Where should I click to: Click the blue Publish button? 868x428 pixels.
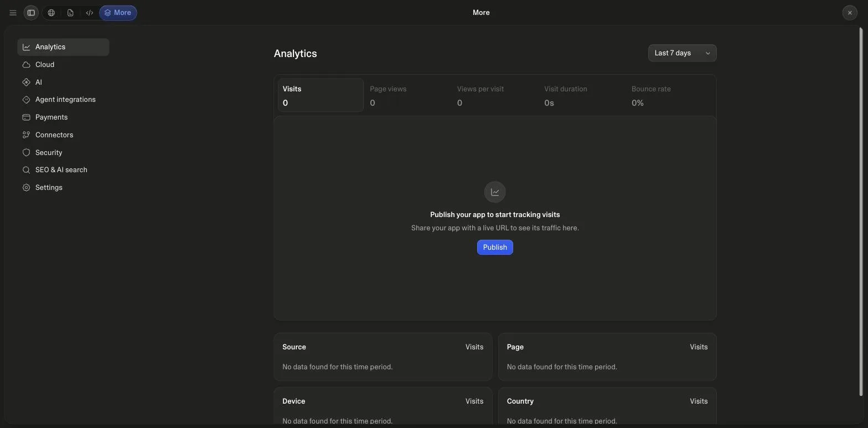pyautogui.click(x=495, y=247)
